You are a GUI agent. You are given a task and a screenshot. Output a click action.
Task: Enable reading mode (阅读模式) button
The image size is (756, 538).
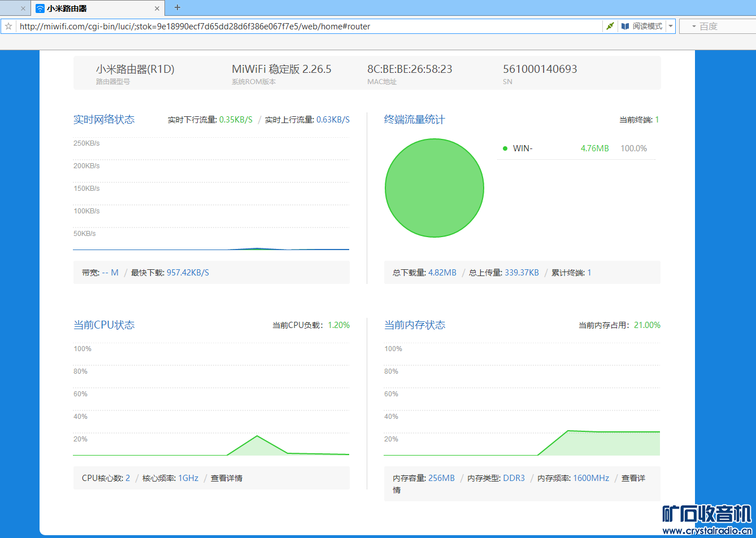[x=642, y=26]
